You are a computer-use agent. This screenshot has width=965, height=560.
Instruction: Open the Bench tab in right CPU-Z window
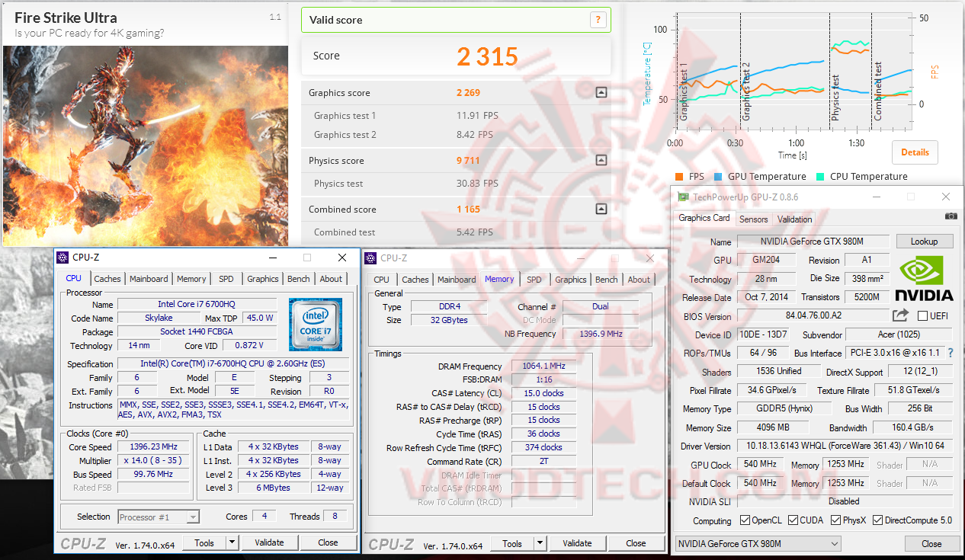(x=606, y=280)
